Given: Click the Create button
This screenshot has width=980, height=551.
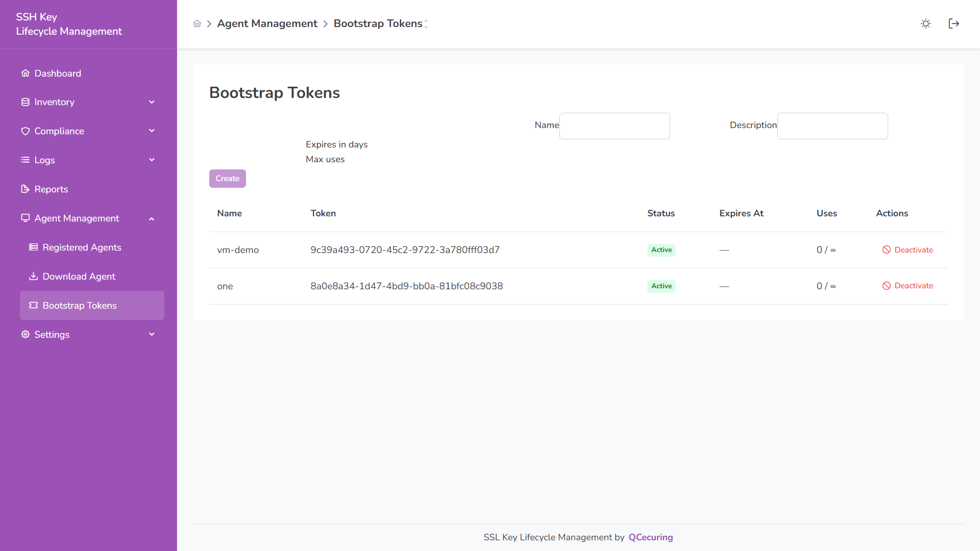Looking at the screenshot, I should [x=227, y=178].
